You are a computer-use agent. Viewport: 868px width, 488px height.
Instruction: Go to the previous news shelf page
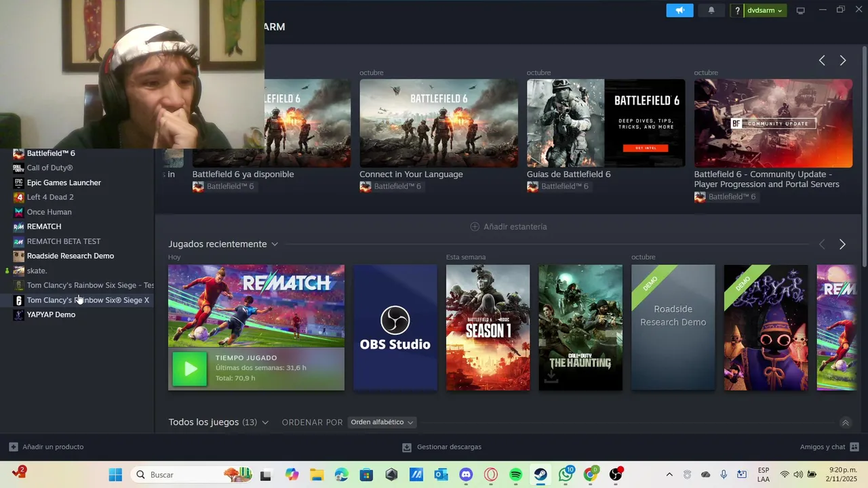pos(822,60)
